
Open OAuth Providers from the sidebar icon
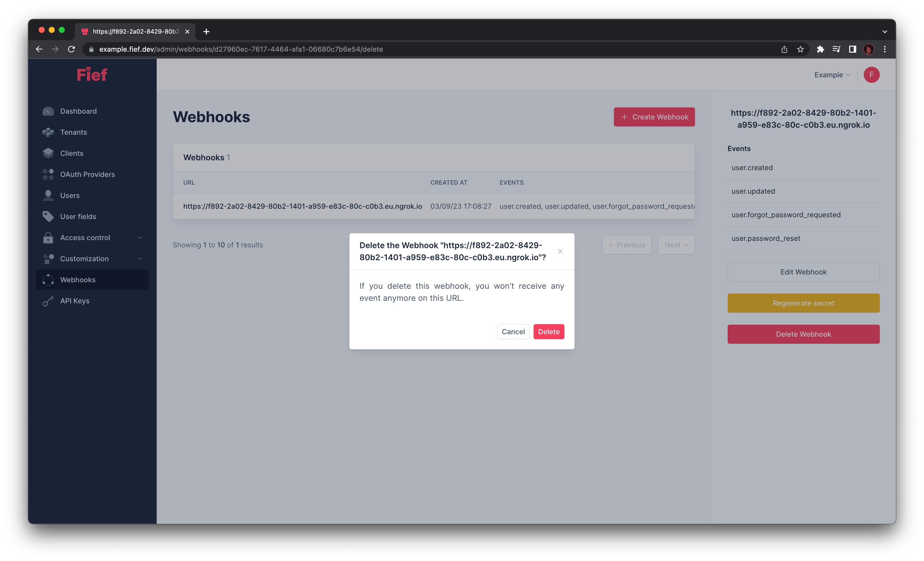click(x=48, y=174)
